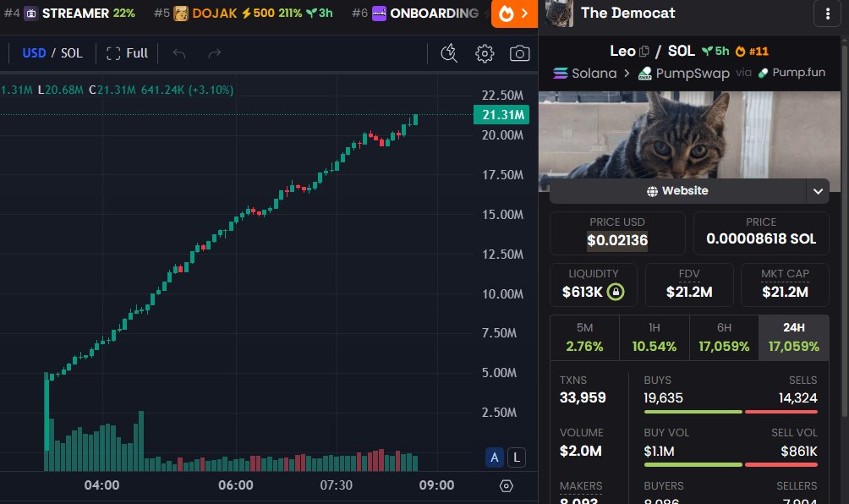Redo chart action arrow
This screenshot has width=849, height=504.
tap(215, 53)
